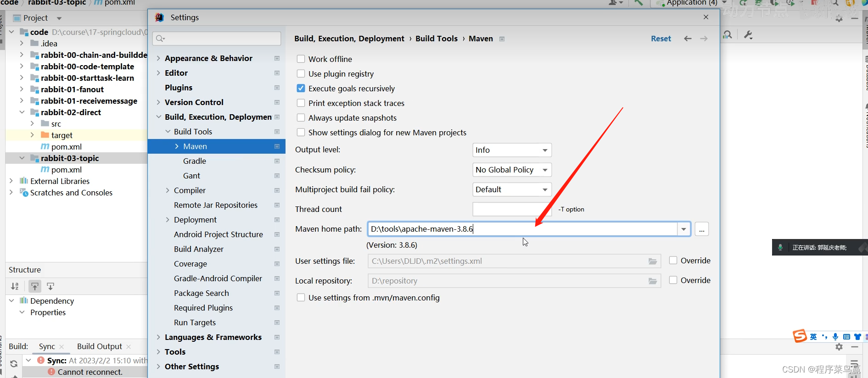868x378 pixels.
Task: Close the Build Output tab
Action: pos(129,347)
